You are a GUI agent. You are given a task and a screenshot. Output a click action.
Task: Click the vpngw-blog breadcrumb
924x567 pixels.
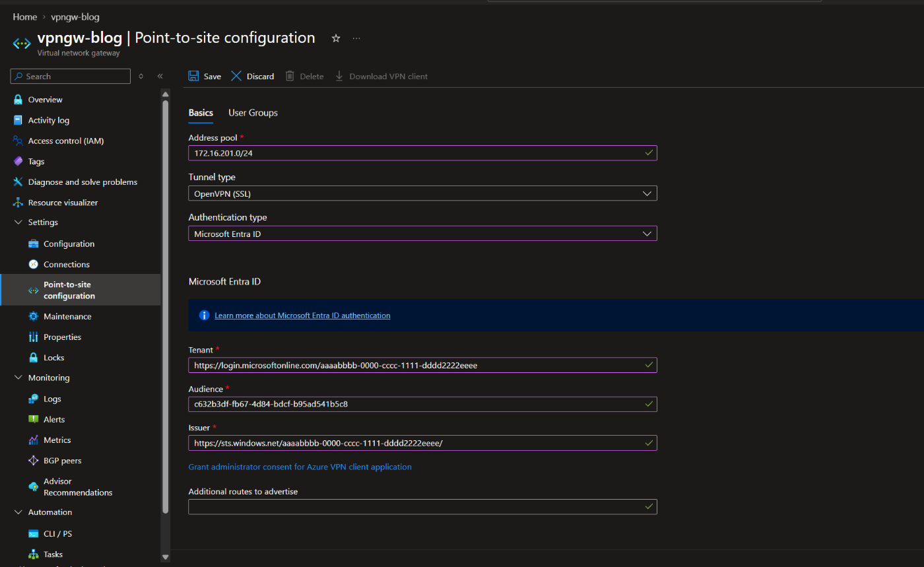tap(75, 17)
